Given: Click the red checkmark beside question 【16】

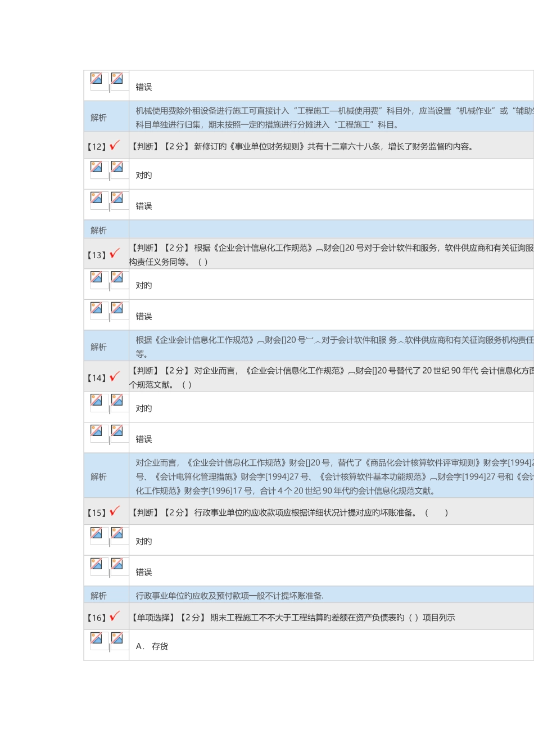Looking at the screenshot, I should tap(115, 616).
